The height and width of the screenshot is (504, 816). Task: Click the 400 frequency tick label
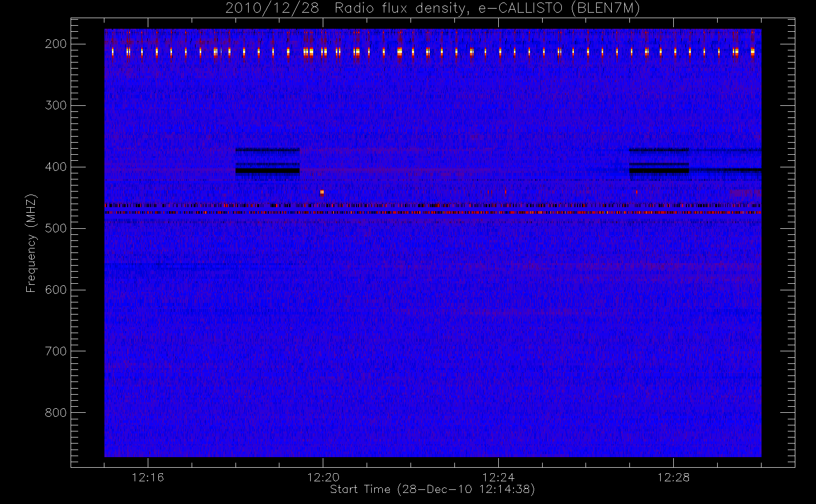(56, 167)
